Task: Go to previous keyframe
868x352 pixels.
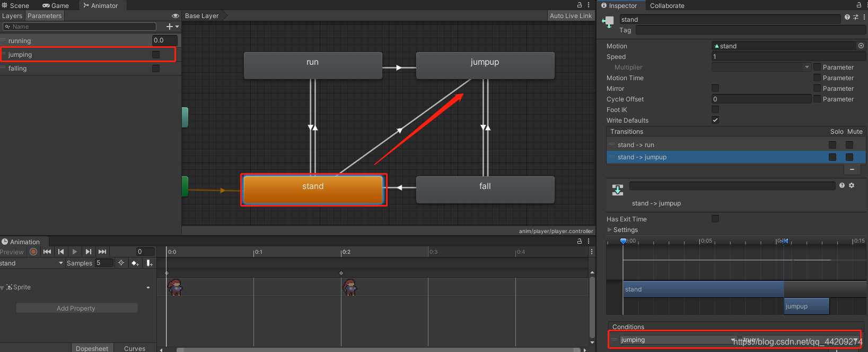Action: [61, 252]
